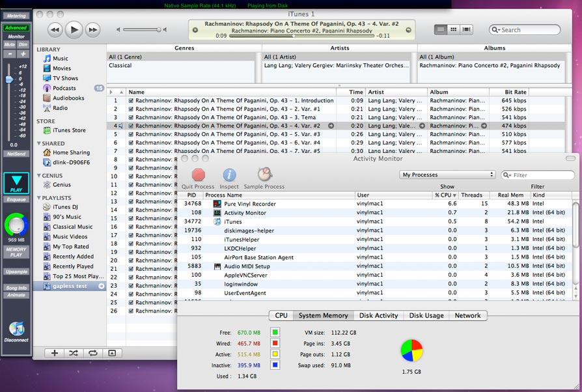Viewport: 582px width, 392px height.
Task: Click the % CPU column sort header
Action: tap(445, 195)
